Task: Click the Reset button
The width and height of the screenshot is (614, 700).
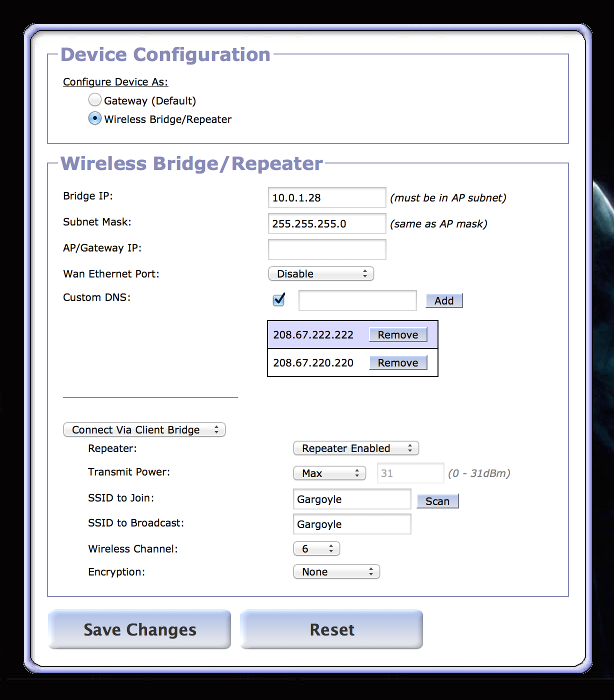Action: click(331, 629)
